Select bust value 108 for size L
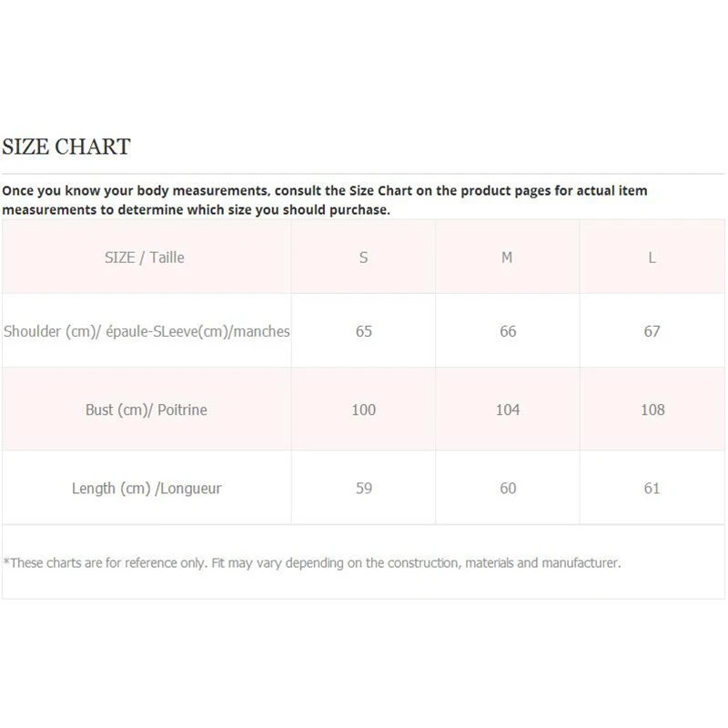The height and width of the screenshot is (728, 728). [x=652, y=409]
